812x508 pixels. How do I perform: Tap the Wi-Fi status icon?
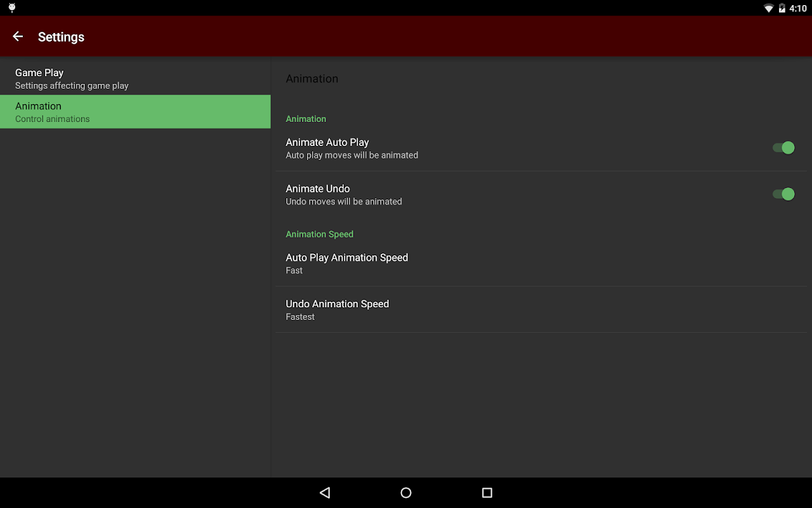[x=768, y=8]
